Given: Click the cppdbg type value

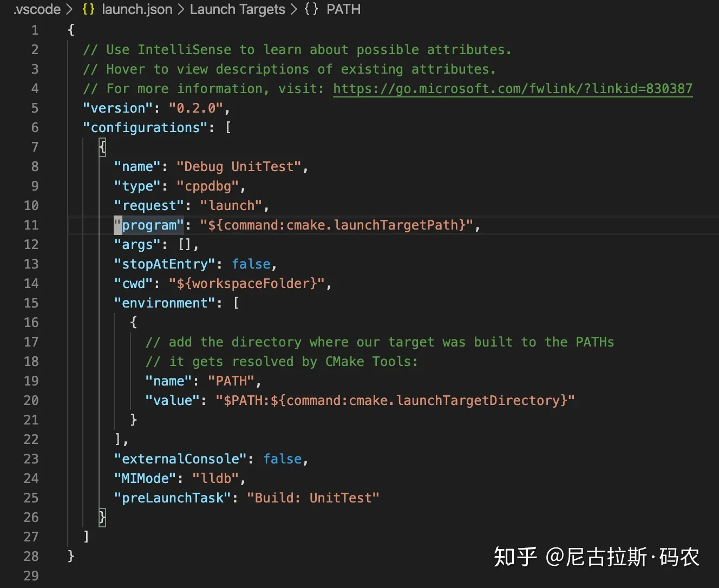Looking at the screenshot, I should [208, 186].
